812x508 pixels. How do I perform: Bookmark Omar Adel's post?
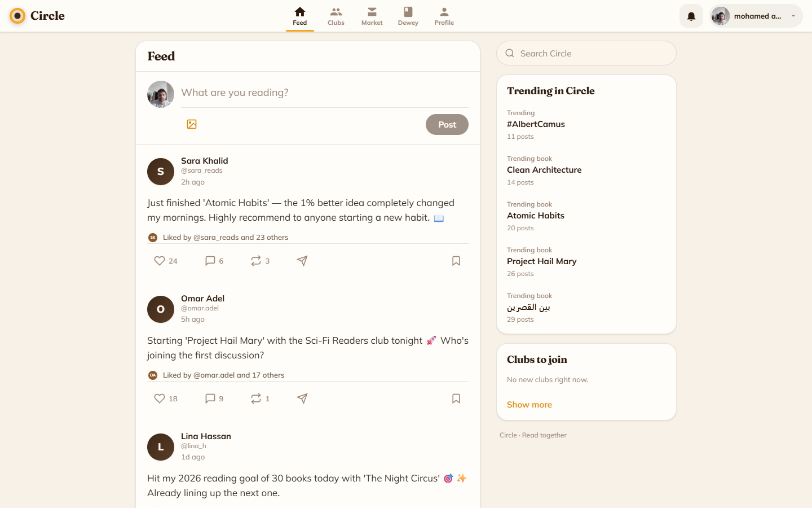coord(456,398)
